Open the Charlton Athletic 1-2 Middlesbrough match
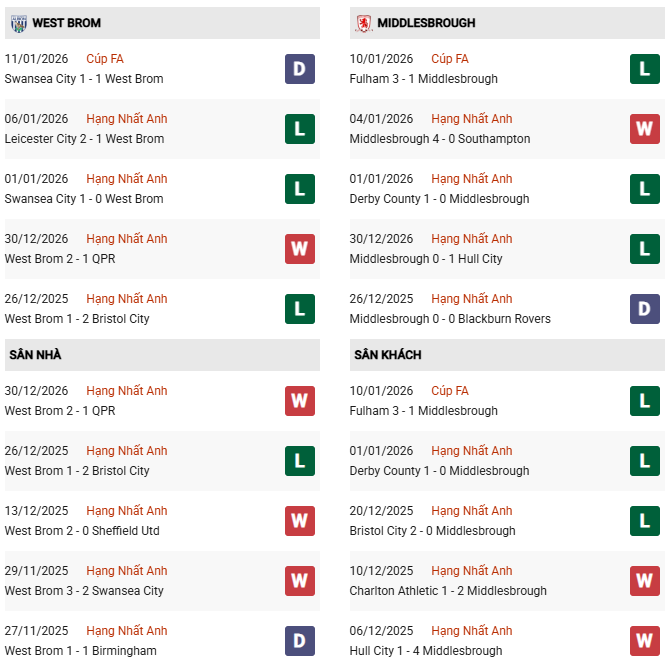 tap(448, 591)
